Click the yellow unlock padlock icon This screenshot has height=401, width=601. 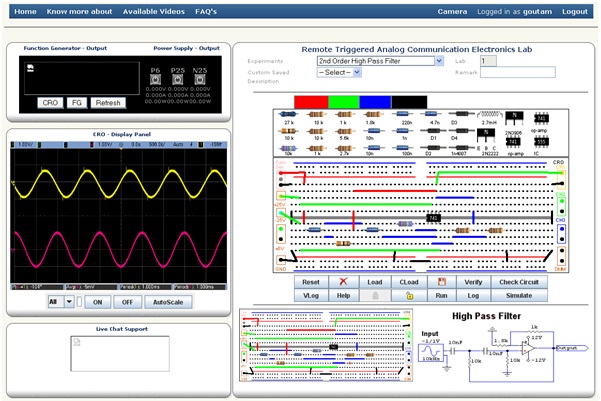409,297
